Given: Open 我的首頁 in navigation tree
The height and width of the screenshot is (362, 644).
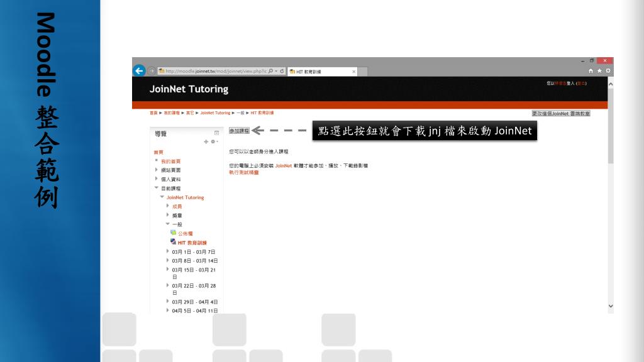Looking at the screenshot, I should 170,162.
